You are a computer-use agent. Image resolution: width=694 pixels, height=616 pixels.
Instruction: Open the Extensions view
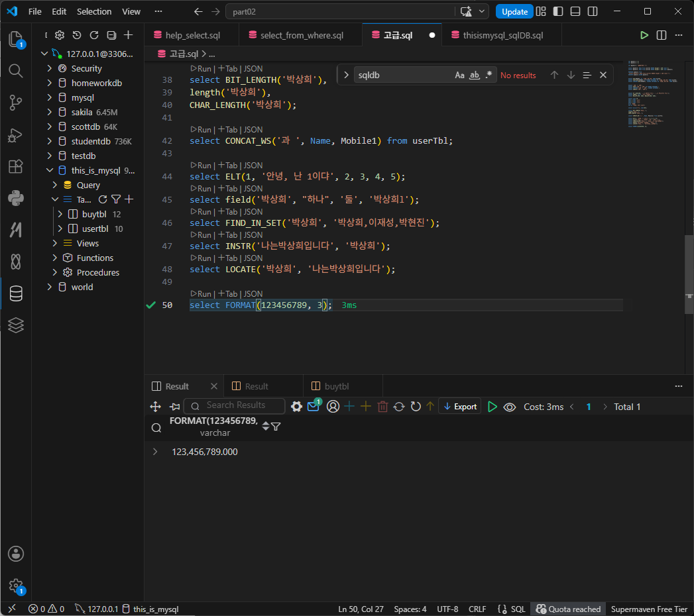coord(16,166)
